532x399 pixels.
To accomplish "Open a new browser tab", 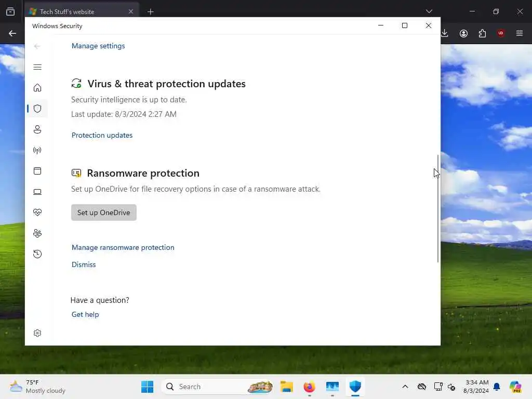I will [x=150, y=12].
